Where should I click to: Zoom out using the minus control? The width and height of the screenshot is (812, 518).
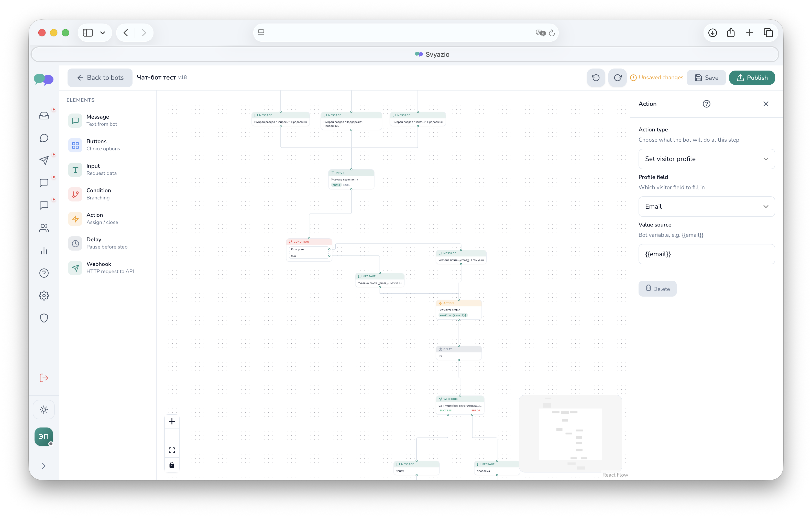[x=172, y=435]
